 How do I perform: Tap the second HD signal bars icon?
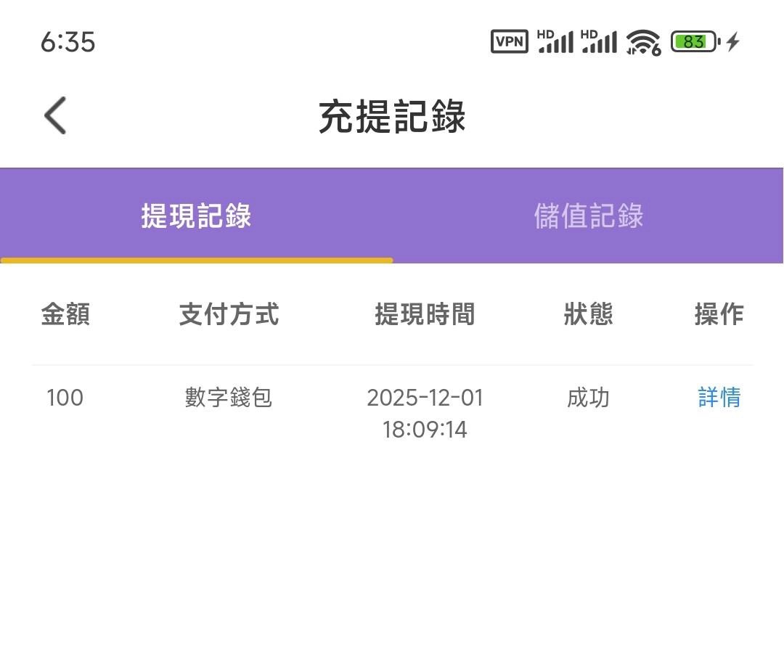tap(599, 41)
